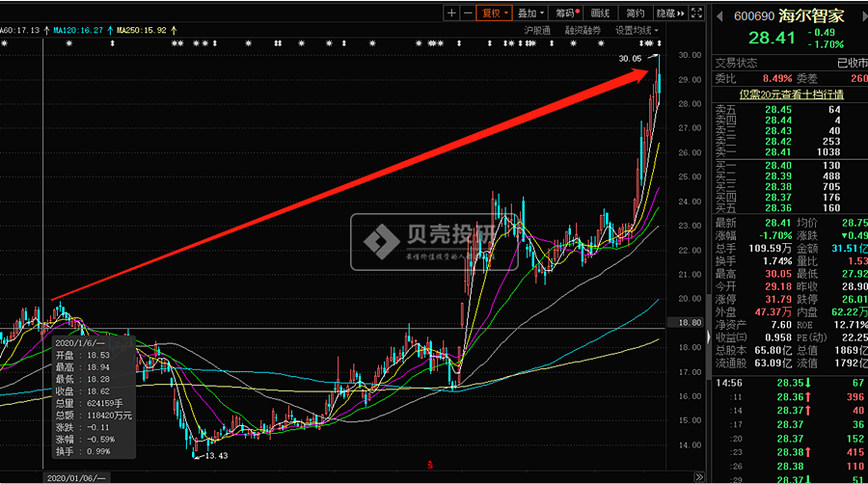The image size is (868, 484).
Task: Open 筹码 chip distribution view
Action: click(x=566, y=13)
